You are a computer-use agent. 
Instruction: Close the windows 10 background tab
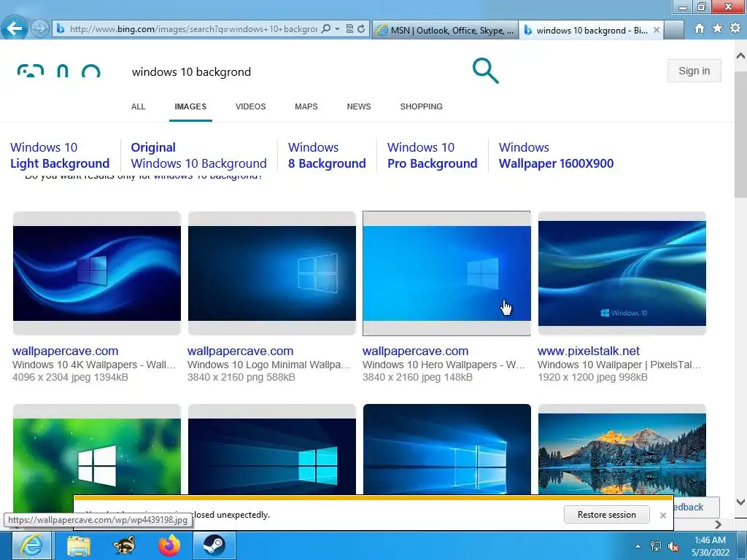(657, 30)
